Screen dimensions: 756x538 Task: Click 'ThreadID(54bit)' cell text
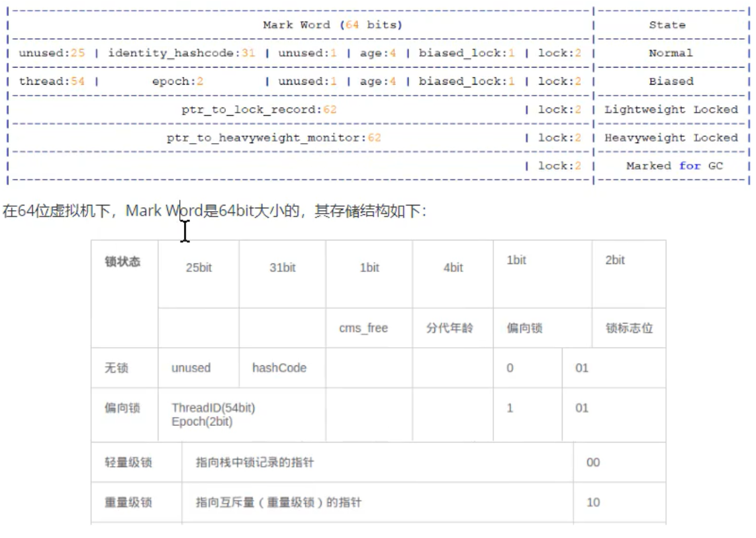click(213, 408)
